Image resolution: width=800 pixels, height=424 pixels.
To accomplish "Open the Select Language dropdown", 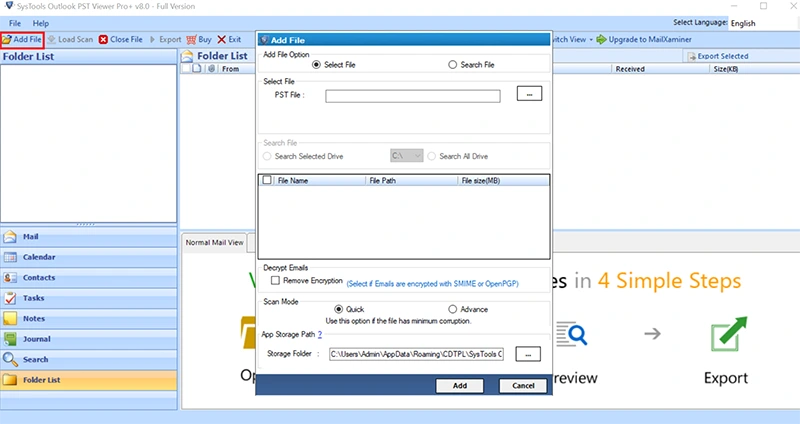I will point(763,23).
